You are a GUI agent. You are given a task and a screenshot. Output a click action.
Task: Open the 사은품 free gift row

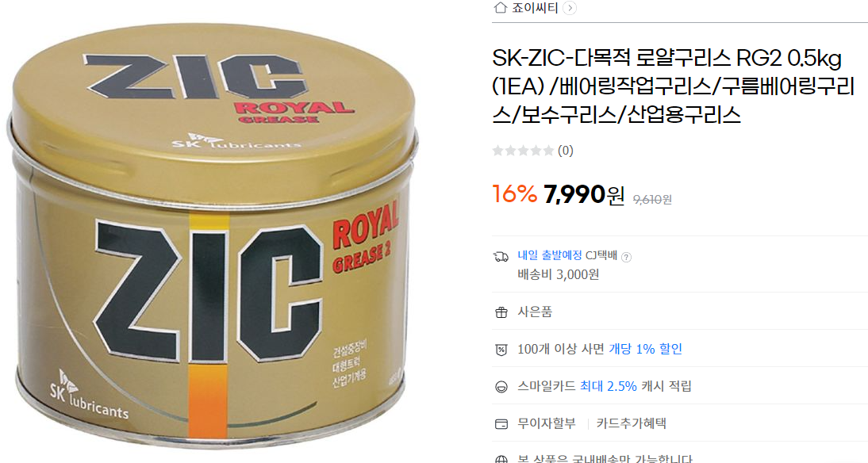click(x=680, y=312)
